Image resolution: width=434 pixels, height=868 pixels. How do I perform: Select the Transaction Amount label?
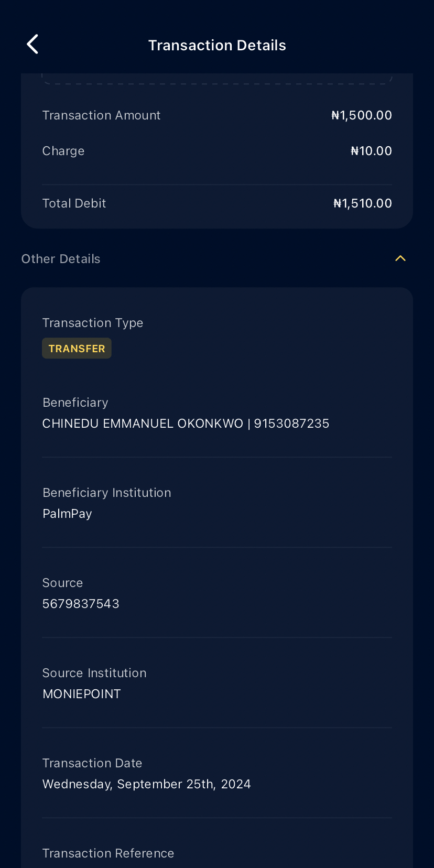(101, 115)
